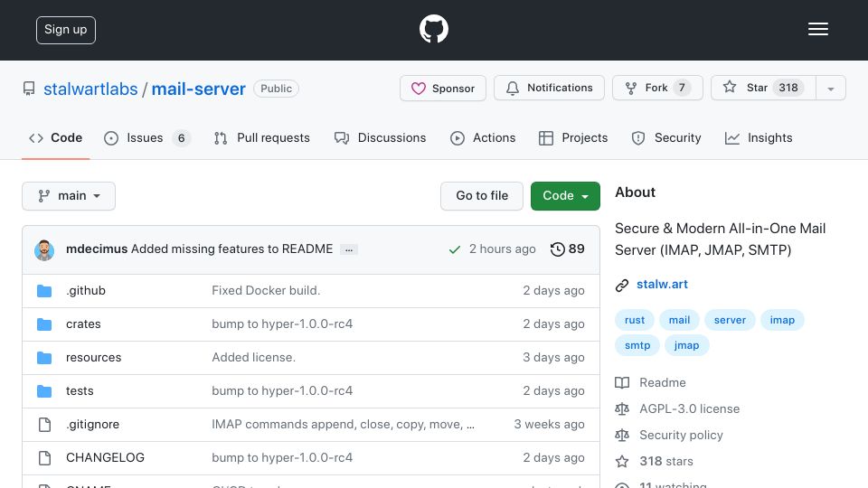View the 318 stars link
The height and width of the screenshot is (488, 868).
[666, 462]
